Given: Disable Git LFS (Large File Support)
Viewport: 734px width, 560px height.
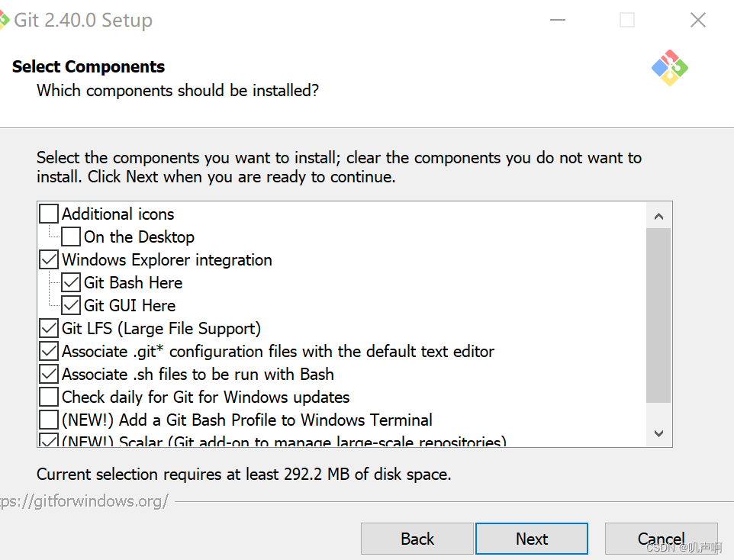Looking at the screenshot, I should coord(48,328).
